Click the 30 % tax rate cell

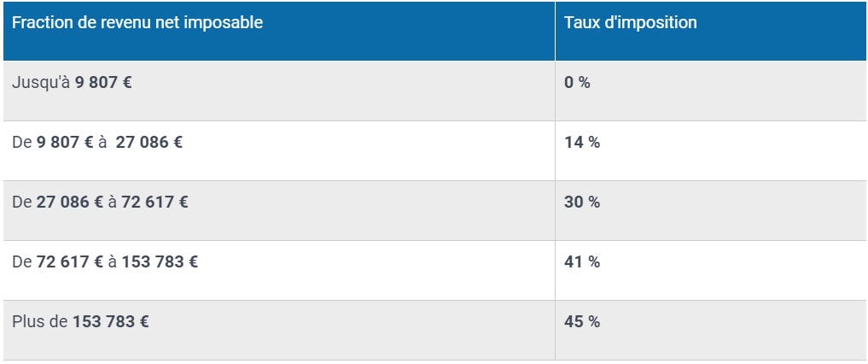point(582,203)
